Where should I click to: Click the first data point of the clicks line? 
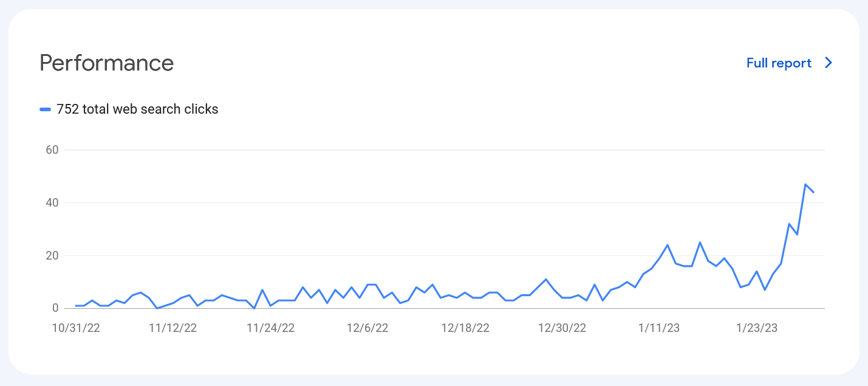pos(76,306)
